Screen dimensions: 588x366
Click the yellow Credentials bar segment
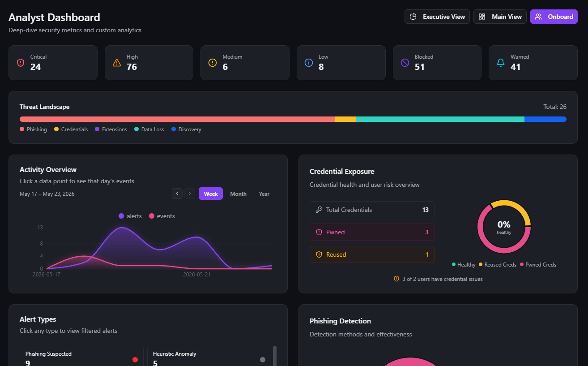[x=345, y=119]
